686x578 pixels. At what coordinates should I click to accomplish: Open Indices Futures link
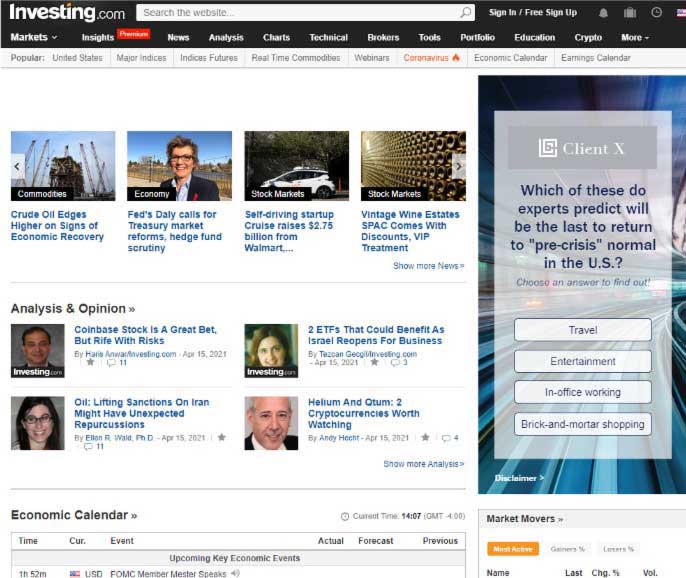coord(209,58)
